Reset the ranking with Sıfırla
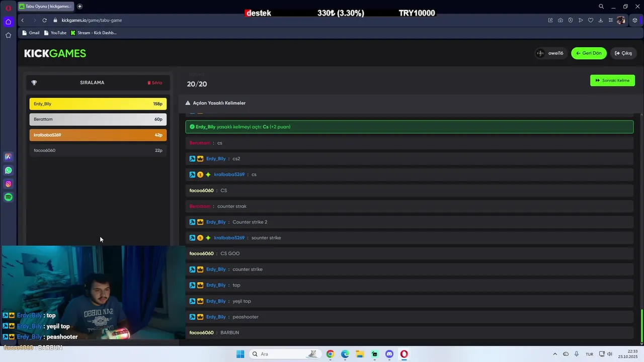 [x=154, y=82]
